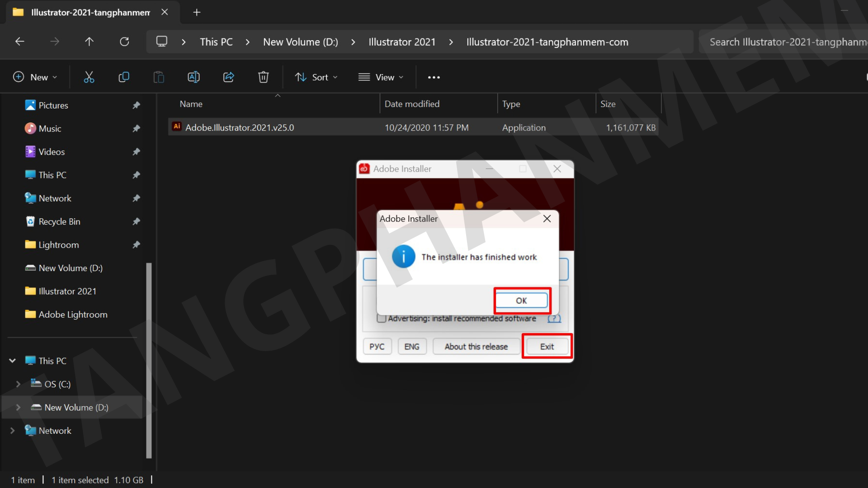Click OK in the installer dialog
This screenshot has width=868, height=488.
[522, 300]
